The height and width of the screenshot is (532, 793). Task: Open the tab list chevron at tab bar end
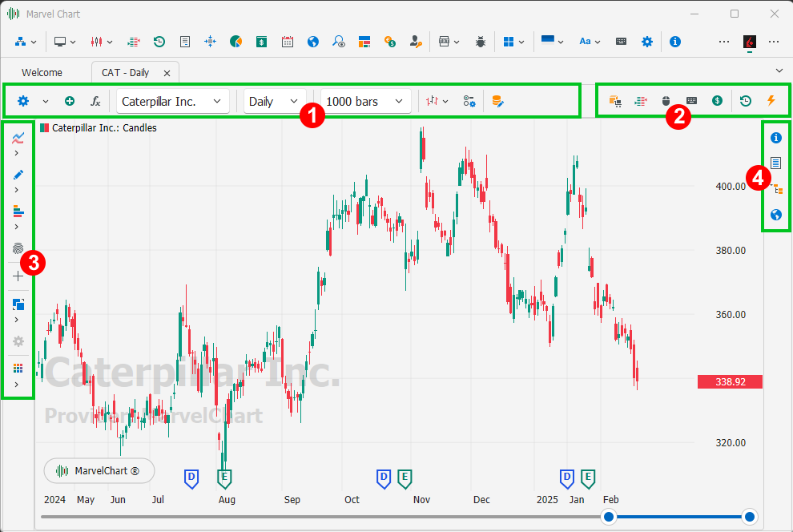point(779,71)
